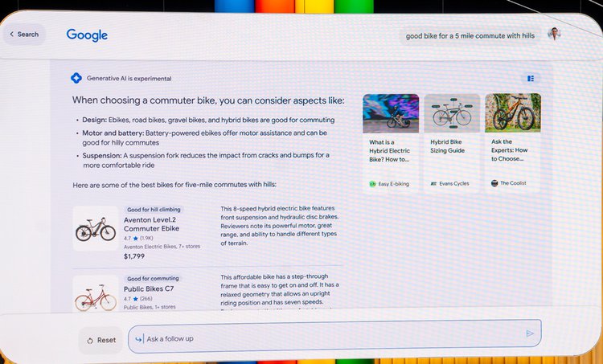Open 'What is a Hybrid Electric Bike? How to...' link

tap(389, 151)
